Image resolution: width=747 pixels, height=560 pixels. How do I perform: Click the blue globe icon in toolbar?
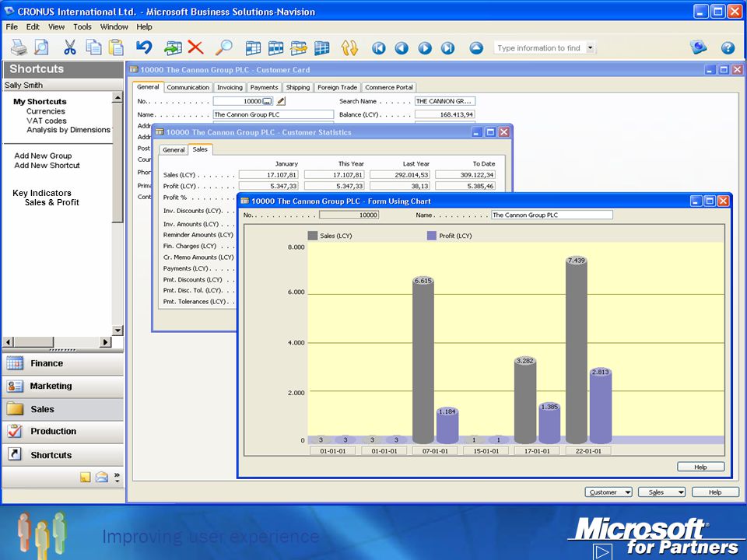(699, 47)
